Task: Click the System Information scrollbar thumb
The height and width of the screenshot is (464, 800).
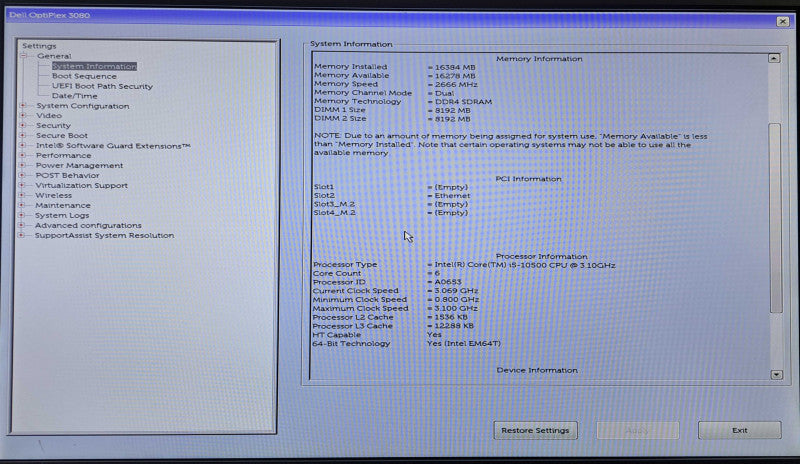Action: pos(776,217)
